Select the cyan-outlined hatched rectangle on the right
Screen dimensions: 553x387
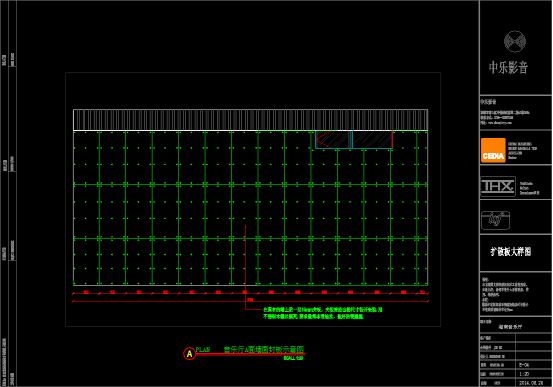(x=372, y=140)
